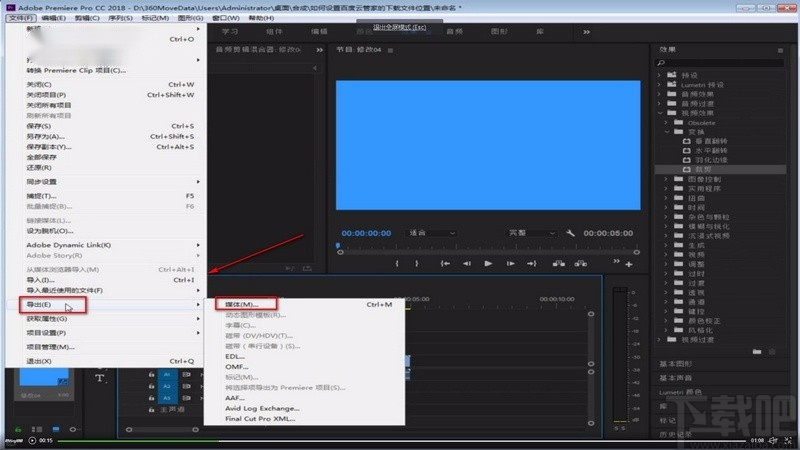The image size is (800, 450).
Task: Click the plus button editor icon
Action: [x=629, y=265]
